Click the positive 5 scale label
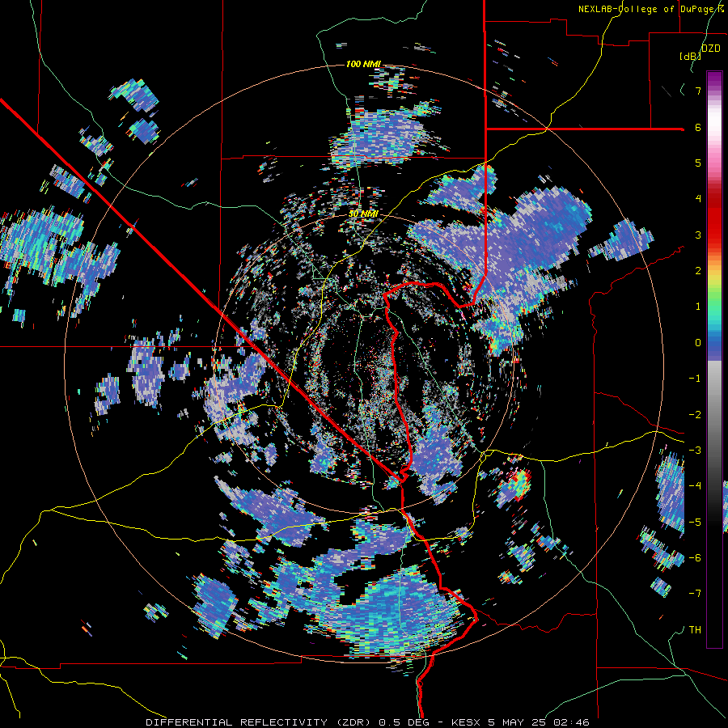 [x=698, y=163]
